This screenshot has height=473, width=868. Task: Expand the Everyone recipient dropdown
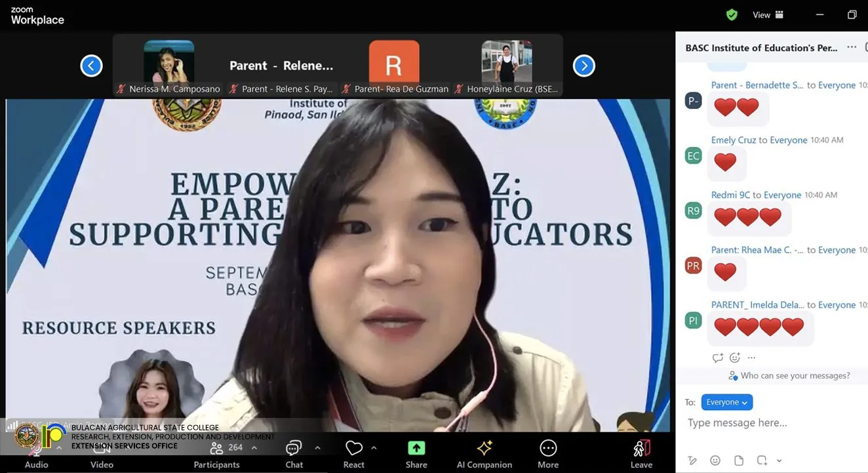pos(726,402)
